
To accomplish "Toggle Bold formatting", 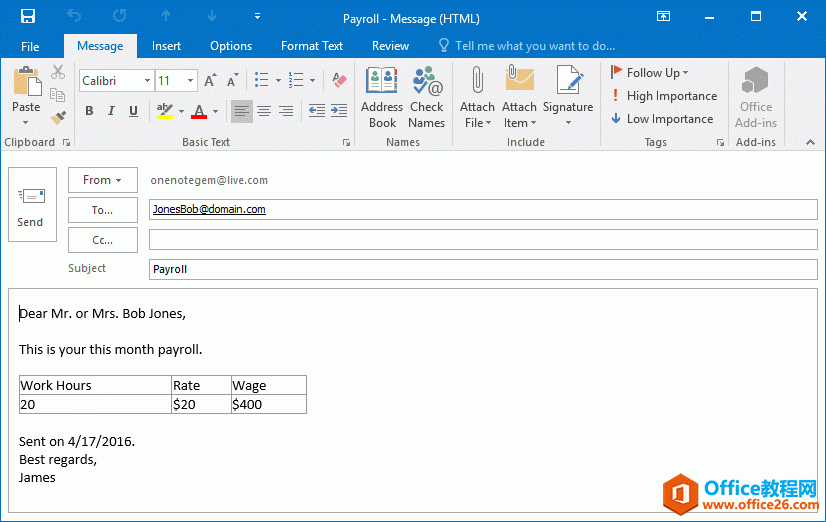I will pyautogui.click(x=89, y=111).
